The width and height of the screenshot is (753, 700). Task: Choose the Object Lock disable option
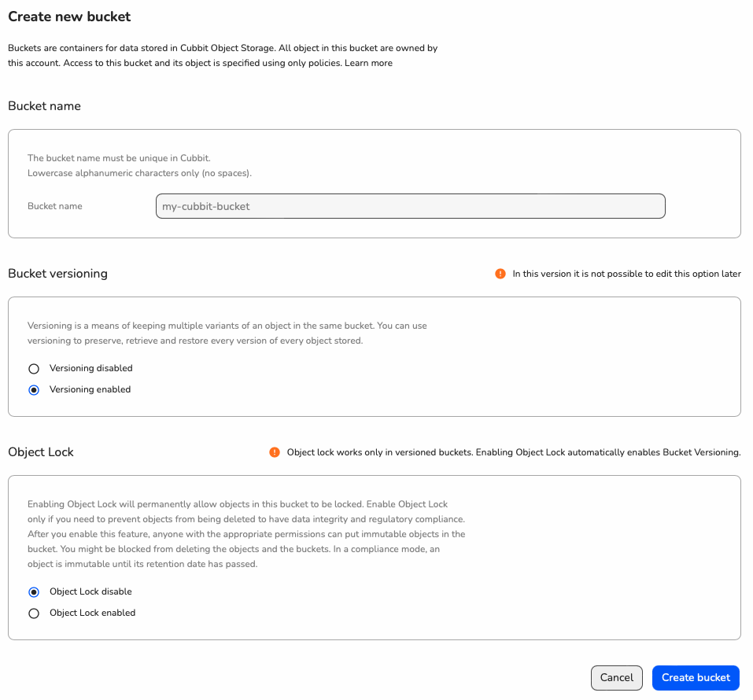tap(34, 592)
